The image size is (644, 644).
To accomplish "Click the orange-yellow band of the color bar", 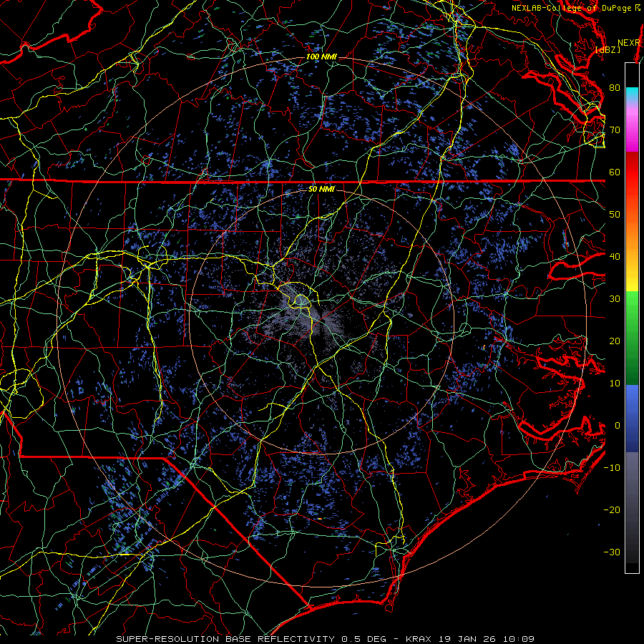I will tap(632, 250).
